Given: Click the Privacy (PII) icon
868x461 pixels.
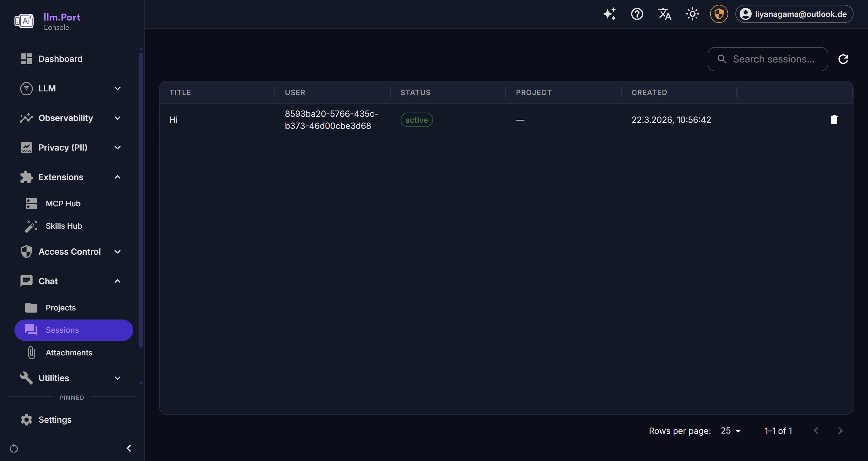Looking at the screenshot, I should click(x=26, y=147).
